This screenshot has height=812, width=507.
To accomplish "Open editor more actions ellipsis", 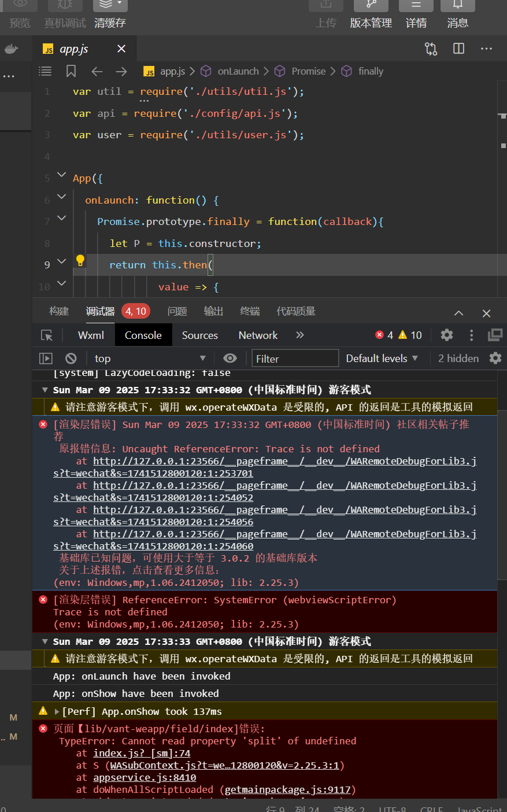I will click(486, 49).
